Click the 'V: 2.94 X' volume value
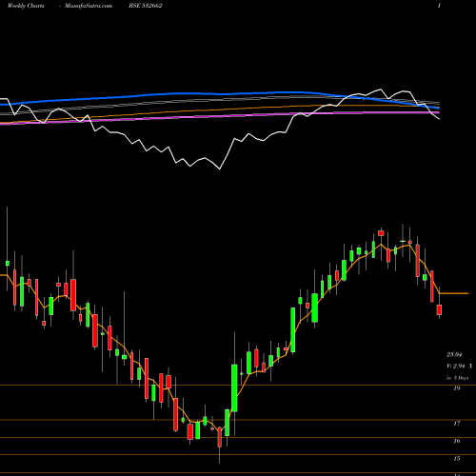Viewport: 476px width, 476px height. (x=459, y=367)
